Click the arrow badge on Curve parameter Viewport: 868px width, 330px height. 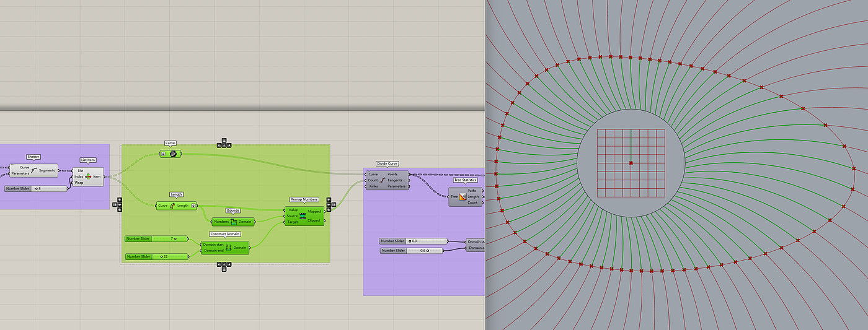(163, 154)
